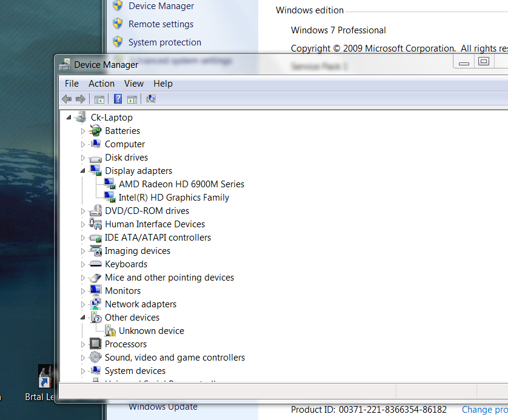Open Help toolbar question-mark icon

[118, 99]
